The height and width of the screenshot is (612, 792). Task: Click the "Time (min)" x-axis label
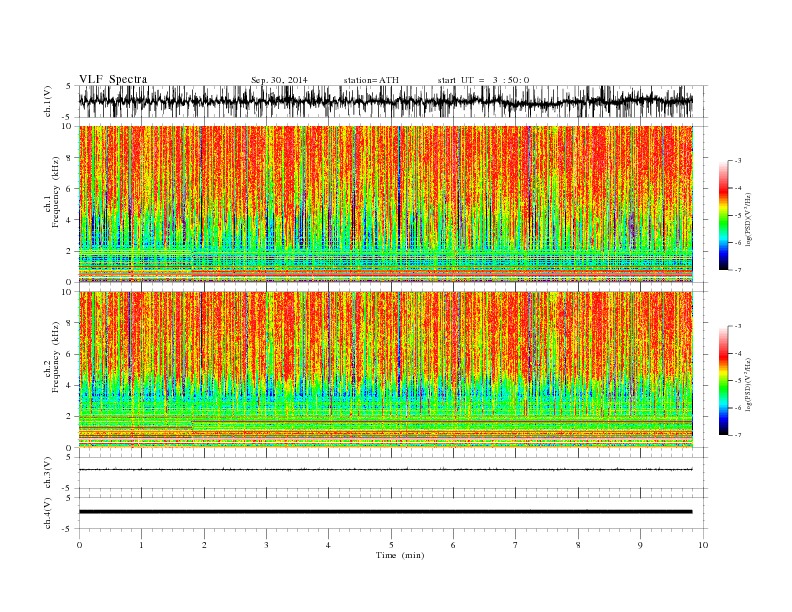coord(400,555)
